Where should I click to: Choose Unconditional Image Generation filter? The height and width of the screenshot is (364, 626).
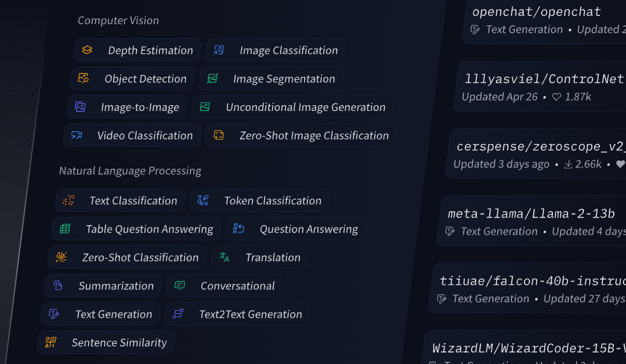pyautogui.click(x=292, y=107)
